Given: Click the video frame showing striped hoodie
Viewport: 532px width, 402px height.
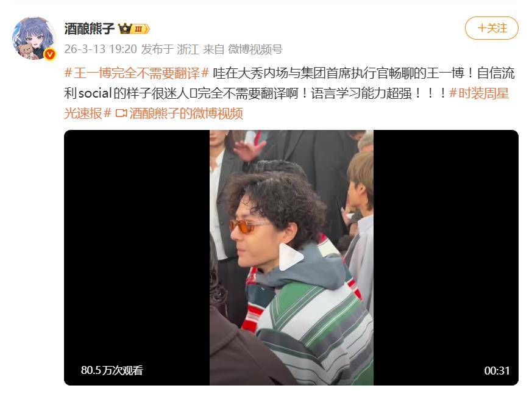Looking at the screenshot, I should (291, 257).
